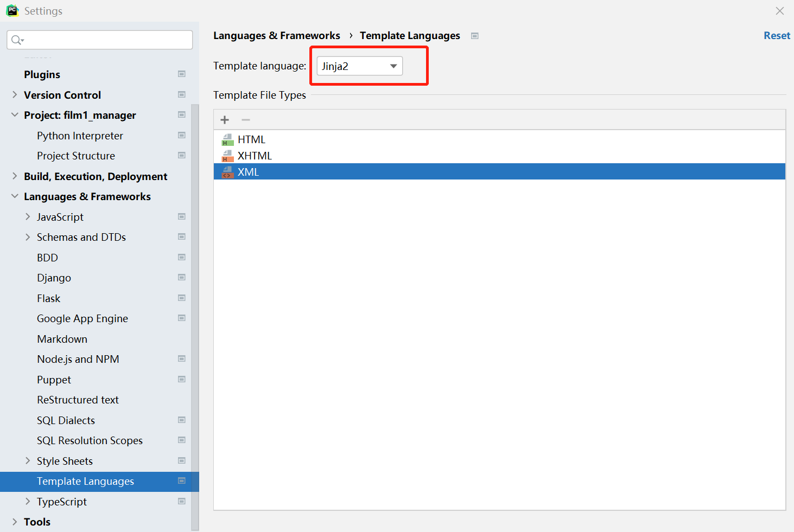Open the Markdown settings page
Viewport: 794px width, 532px height.
tap(62, 339)
